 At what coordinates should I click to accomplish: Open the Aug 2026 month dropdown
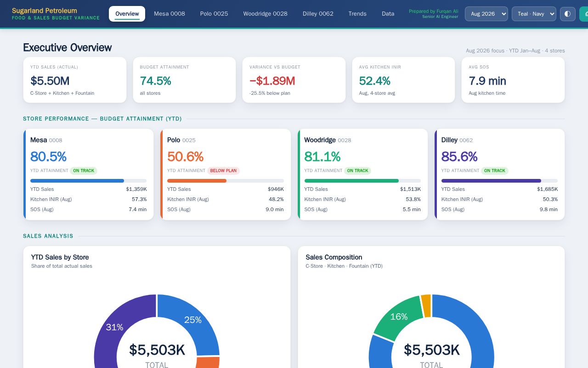486,14
